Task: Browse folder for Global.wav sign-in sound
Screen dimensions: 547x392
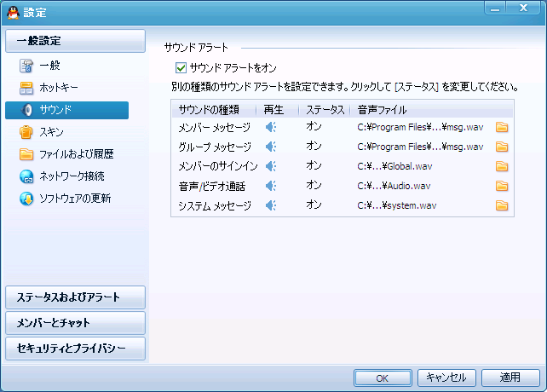Action: [502, 166]
